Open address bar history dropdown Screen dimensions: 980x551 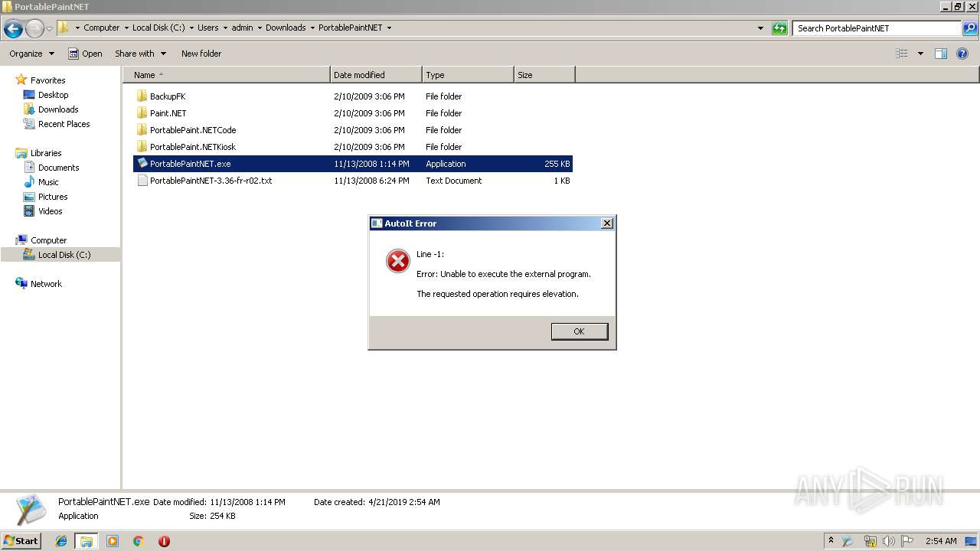760,28
